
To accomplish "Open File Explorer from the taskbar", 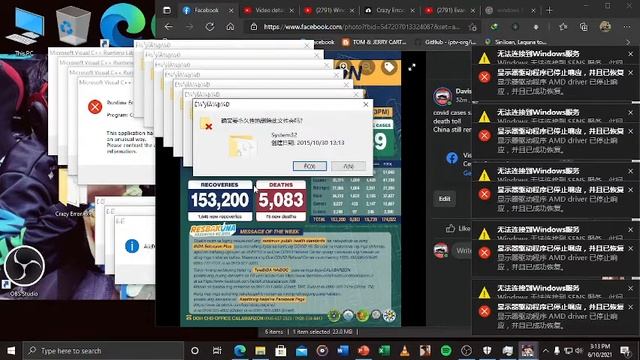I will (260, 351).
